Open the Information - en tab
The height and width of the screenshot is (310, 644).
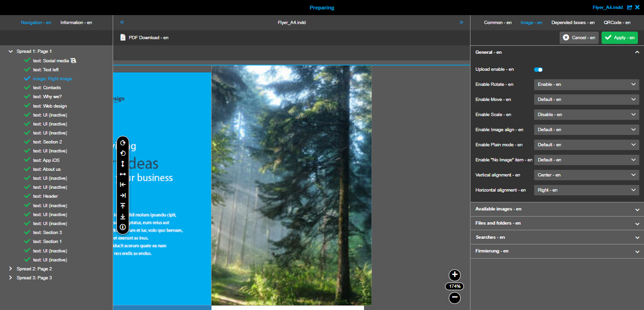[76, 22]
